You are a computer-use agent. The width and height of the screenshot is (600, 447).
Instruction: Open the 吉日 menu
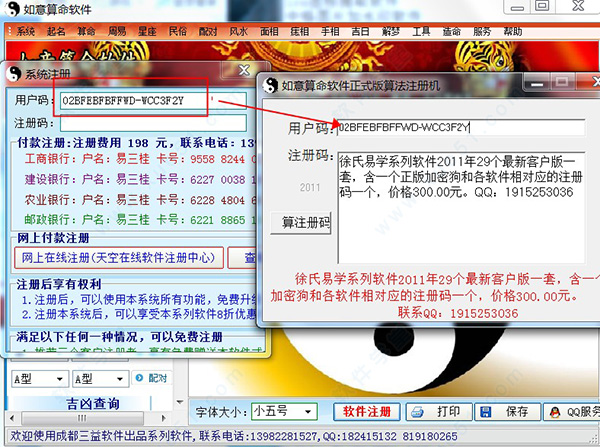coord(360,31)
